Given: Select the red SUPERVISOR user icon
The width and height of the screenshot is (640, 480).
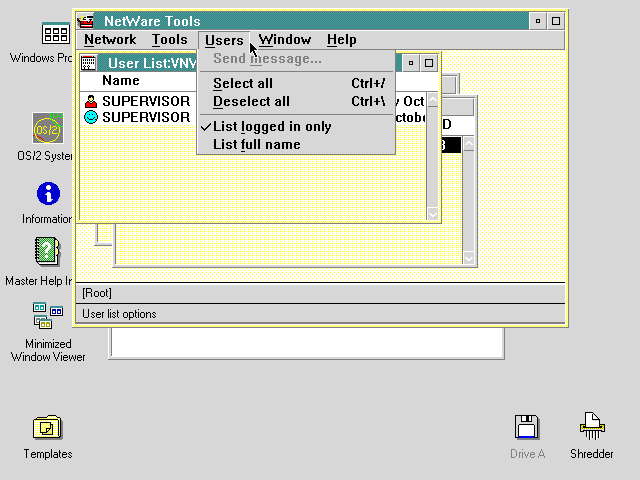Looking at the screenshot, I should point(91,101).
